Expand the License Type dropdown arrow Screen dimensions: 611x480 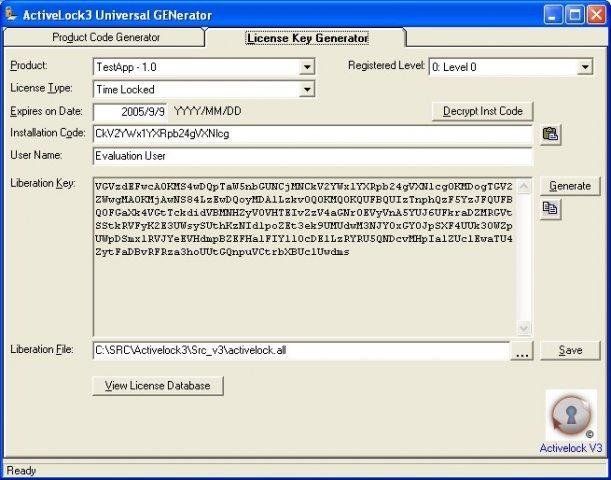tap(307, 90)
